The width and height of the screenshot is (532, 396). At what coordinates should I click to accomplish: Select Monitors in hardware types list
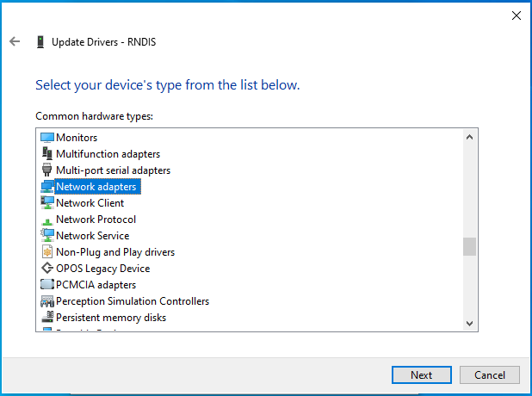click(x=77, y=138)
